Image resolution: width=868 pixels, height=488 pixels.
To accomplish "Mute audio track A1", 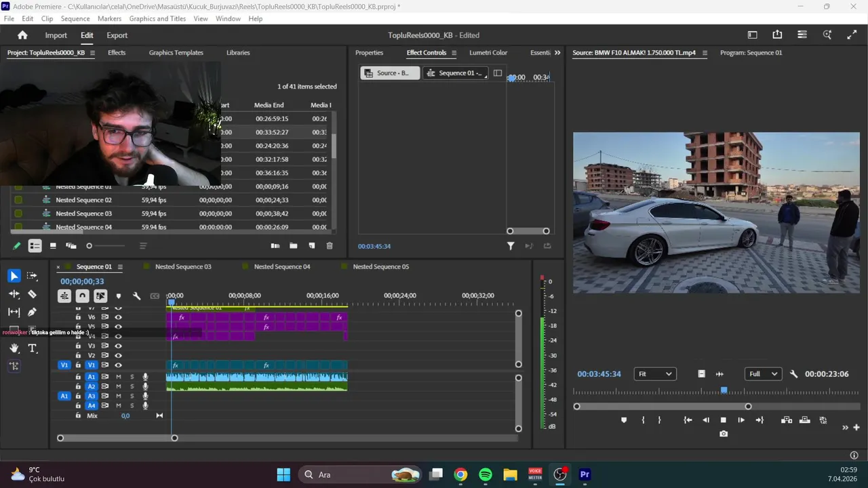I will [118, 377].
